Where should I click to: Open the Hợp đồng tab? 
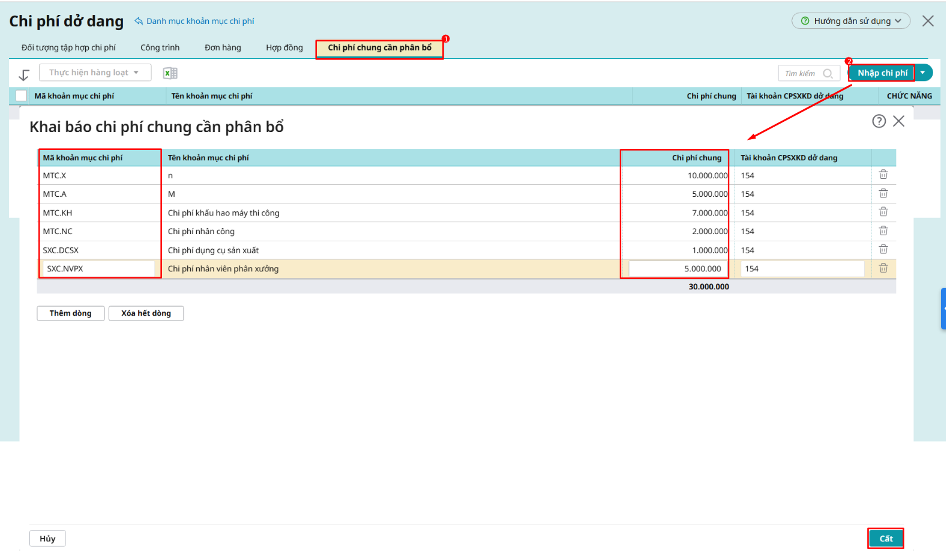[x=284, y=47]
